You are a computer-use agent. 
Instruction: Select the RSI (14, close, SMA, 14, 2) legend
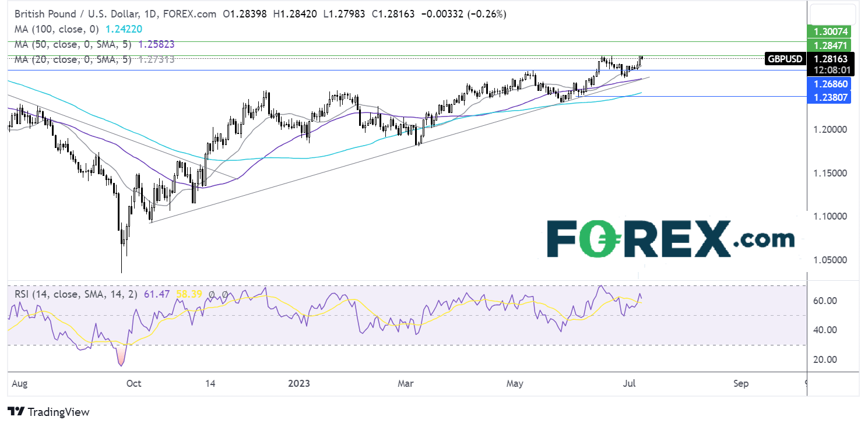point(75,294)
